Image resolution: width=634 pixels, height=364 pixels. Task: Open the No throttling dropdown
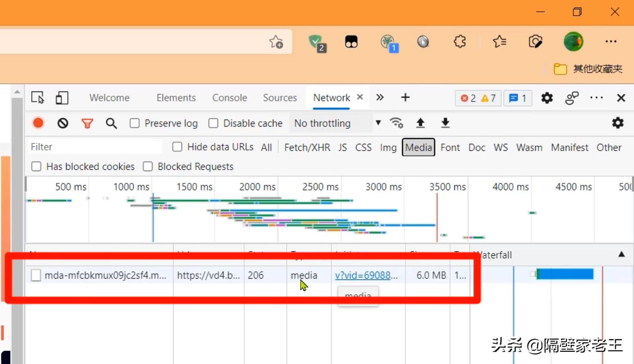(338, 123)
